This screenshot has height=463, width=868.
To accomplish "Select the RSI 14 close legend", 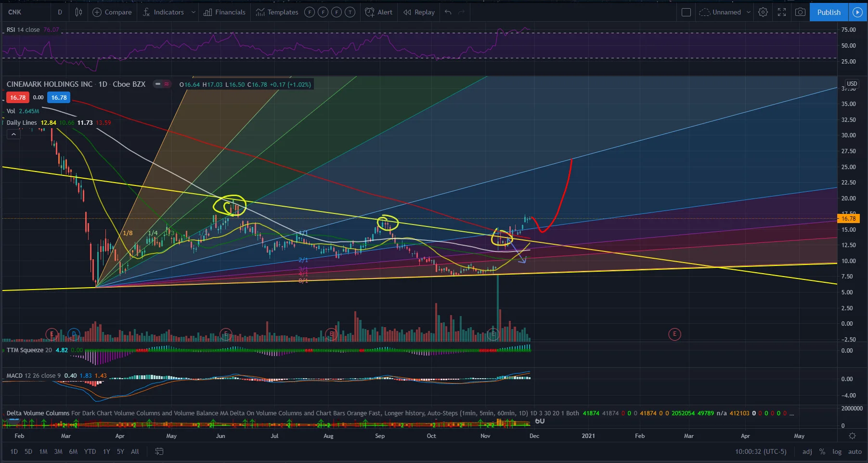I will (x=23, y=29).
